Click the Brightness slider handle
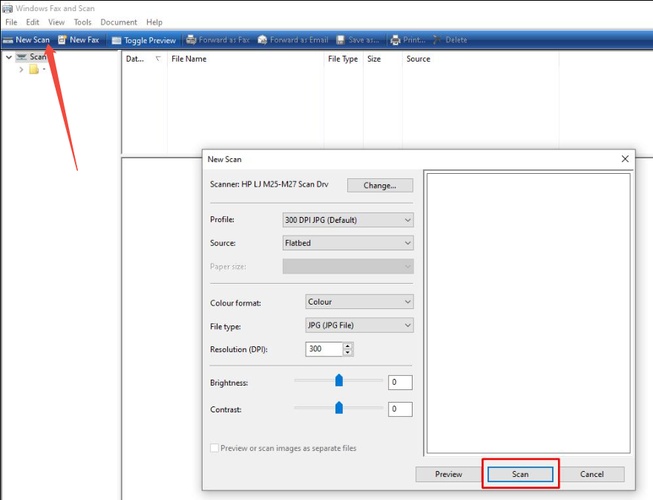 339,380
